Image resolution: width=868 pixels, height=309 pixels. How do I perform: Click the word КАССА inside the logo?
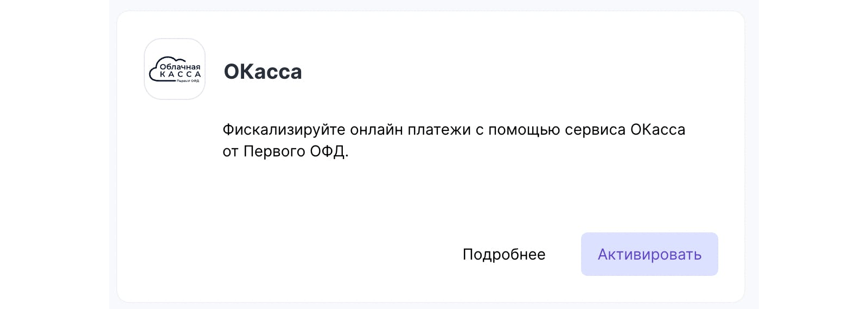[180, 74]
